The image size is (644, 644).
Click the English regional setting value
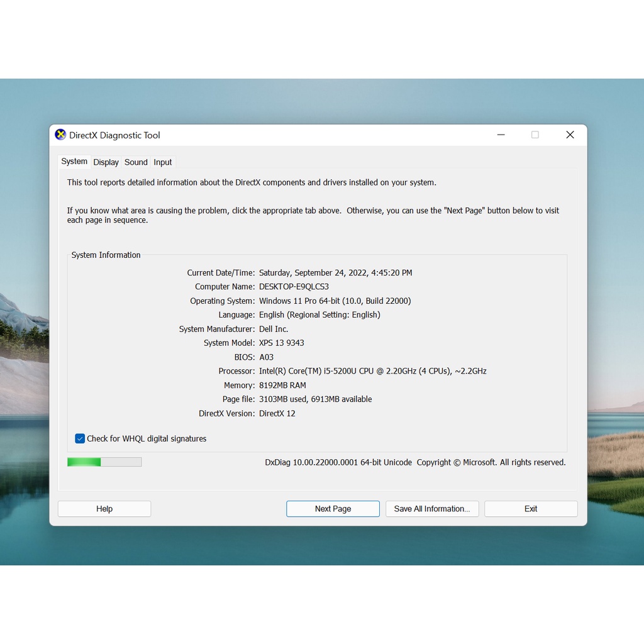point(320,315)
